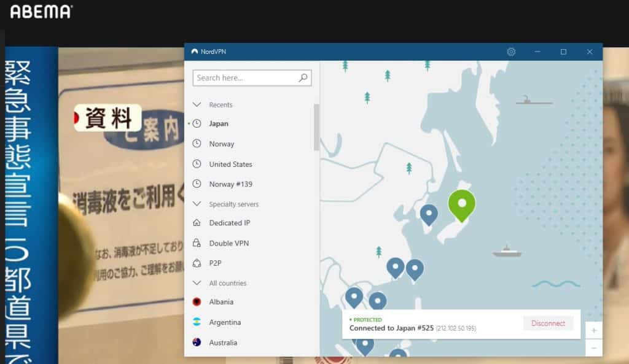Collapse the Specialty servers section
629x364 pixels.
[197, 204]
